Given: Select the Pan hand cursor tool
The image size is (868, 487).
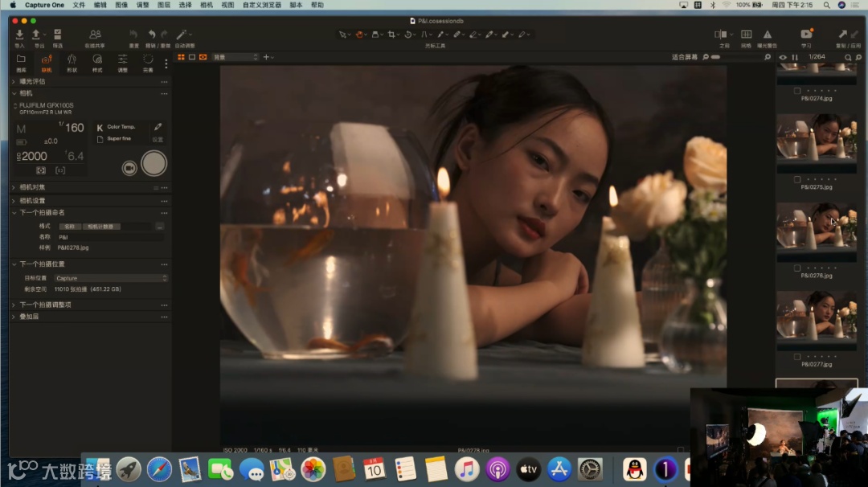Looking at the screenshot, I should tap(359, 35).
